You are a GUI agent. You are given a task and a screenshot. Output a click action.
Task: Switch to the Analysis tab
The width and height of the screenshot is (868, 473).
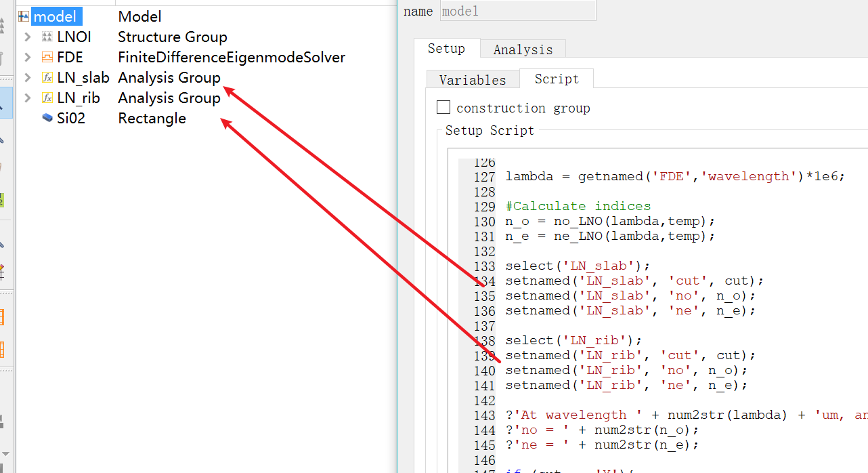[523, 49]
